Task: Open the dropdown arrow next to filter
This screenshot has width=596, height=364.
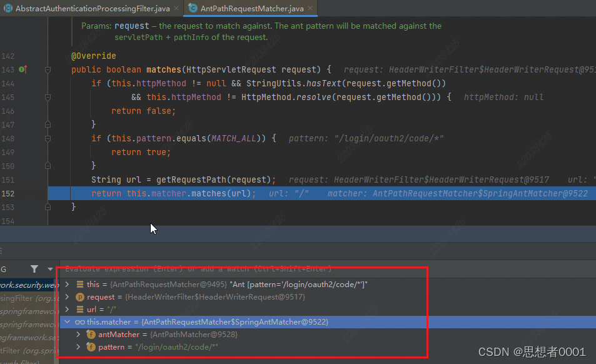Action: coord(50,269)
